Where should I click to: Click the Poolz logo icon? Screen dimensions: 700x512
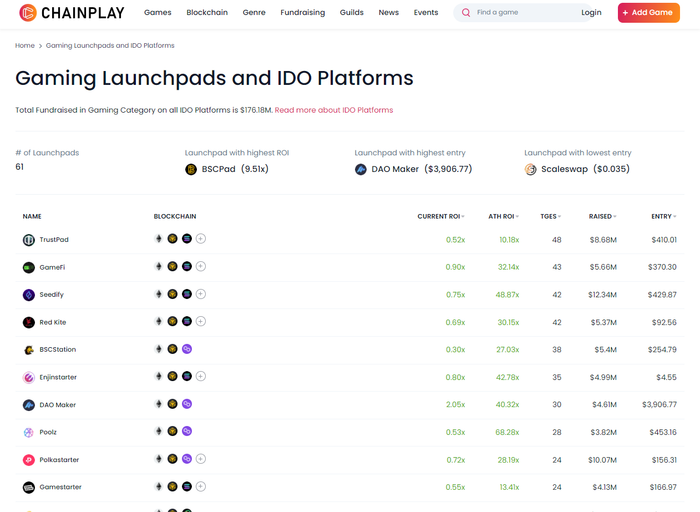coord(29,433)
